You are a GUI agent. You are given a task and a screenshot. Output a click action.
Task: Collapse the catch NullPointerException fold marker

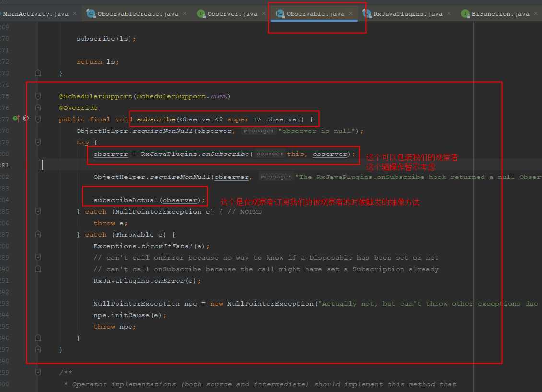coord(38,211)
